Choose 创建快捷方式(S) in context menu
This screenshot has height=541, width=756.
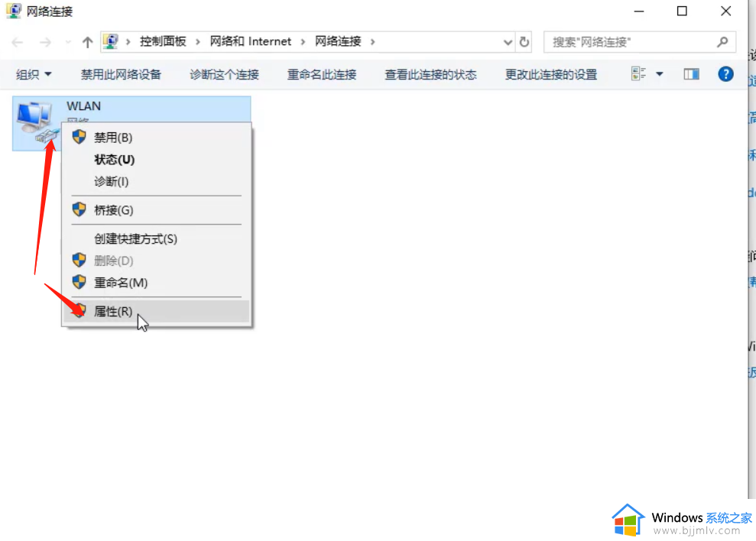[x=156, y=238]
